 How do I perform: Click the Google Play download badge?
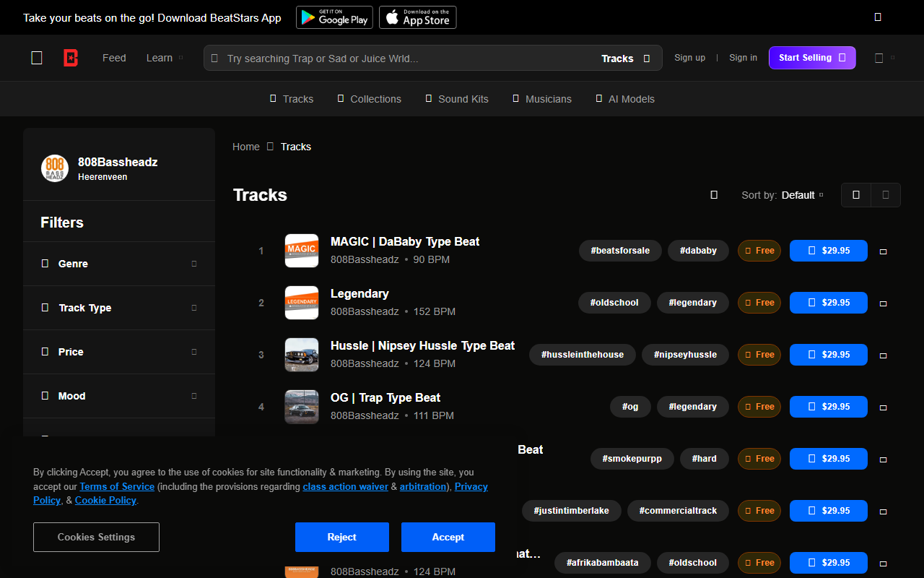pos(334,17)
